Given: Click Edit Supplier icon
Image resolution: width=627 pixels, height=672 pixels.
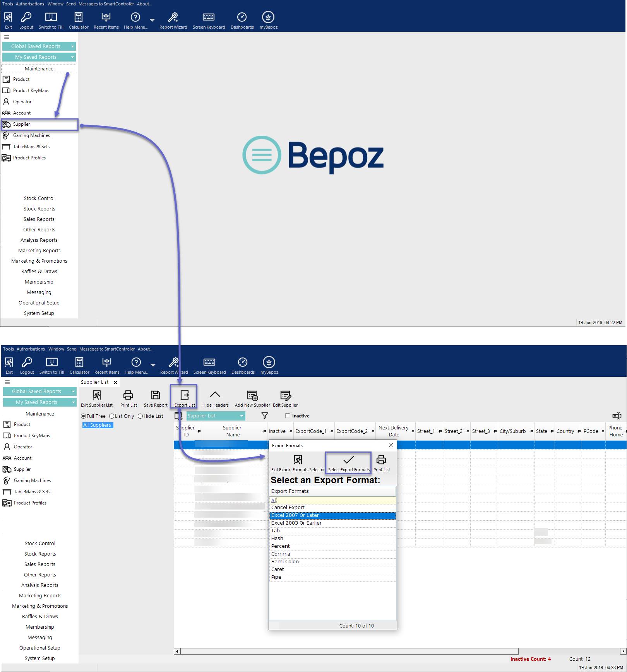Looking at the screenshot, I should point(285,395).
